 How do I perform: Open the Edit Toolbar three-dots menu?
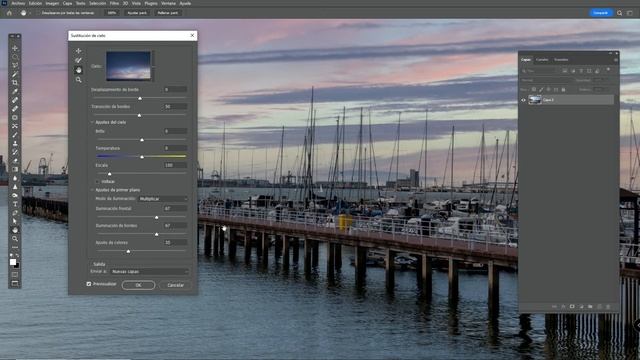[x=15, y=247]
